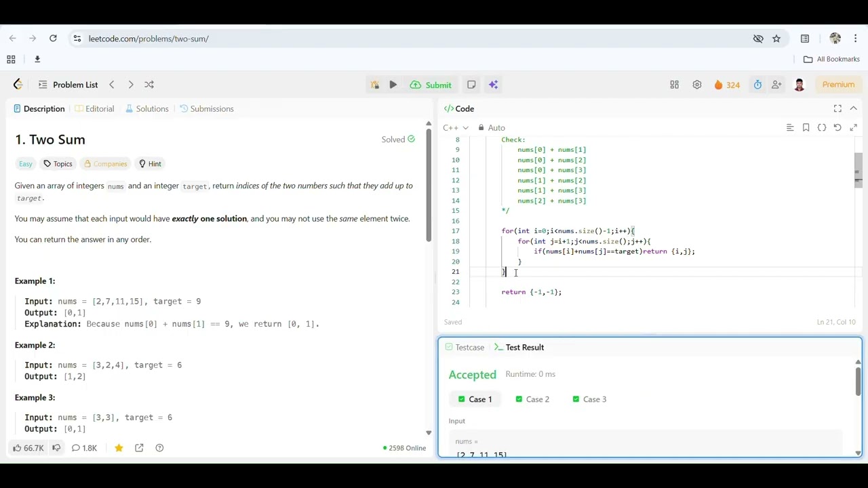Image resolution: width=868 pixels, height=488 pixels.
Task: Switch to the Solutions tab
Action: [x=147, y=108]
